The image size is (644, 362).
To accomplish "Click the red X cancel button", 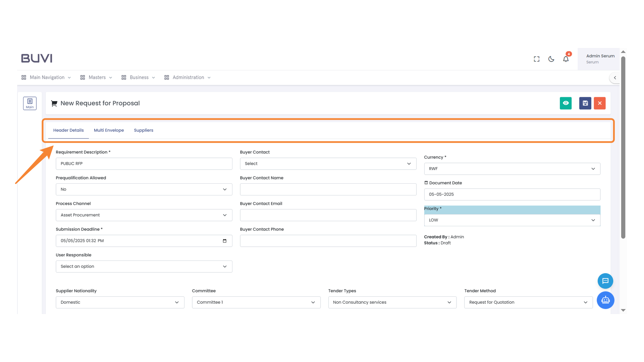I will pyautogui.click(x=600, y=103).
